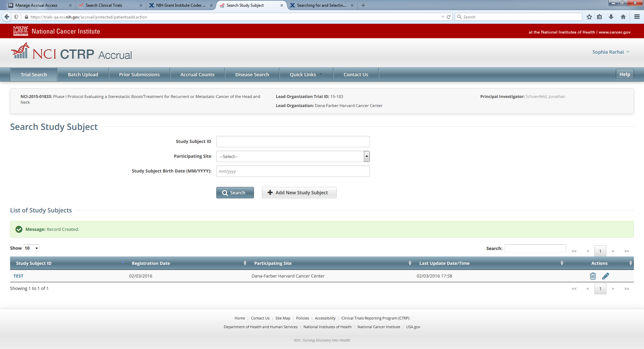This screenshot has height=349, width=644.
Task: Open the Participating Site dropdown
Action: tap(293, 156)
